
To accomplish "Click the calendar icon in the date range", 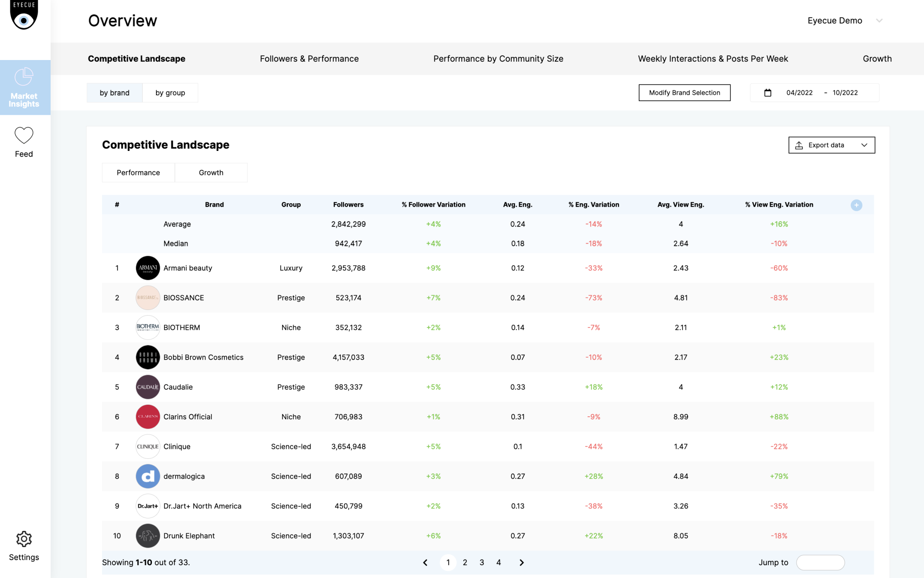I will coord(768,93).
